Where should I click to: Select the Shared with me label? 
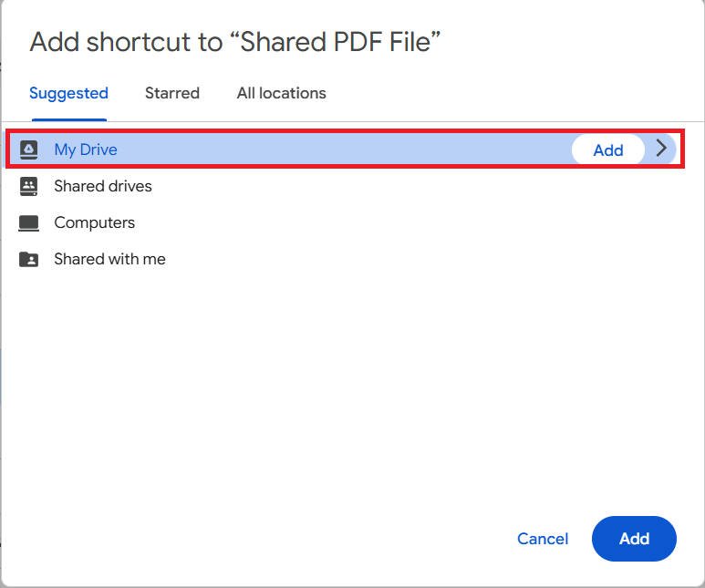(x=109, y=259)
